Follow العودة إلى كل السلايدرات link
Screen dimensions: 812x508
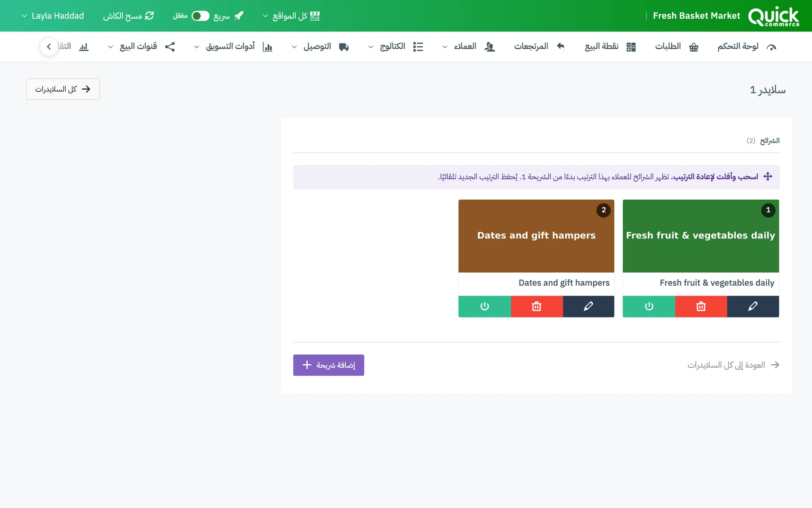point(733,365)
